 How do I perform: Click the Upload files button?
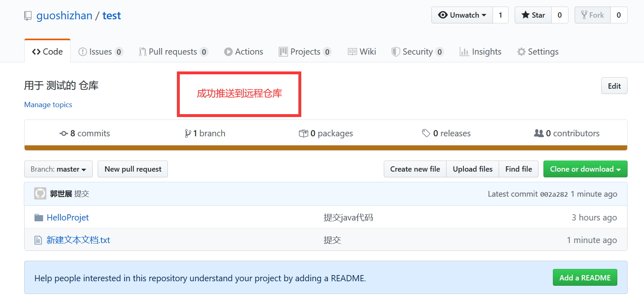(x=472, y=169)
